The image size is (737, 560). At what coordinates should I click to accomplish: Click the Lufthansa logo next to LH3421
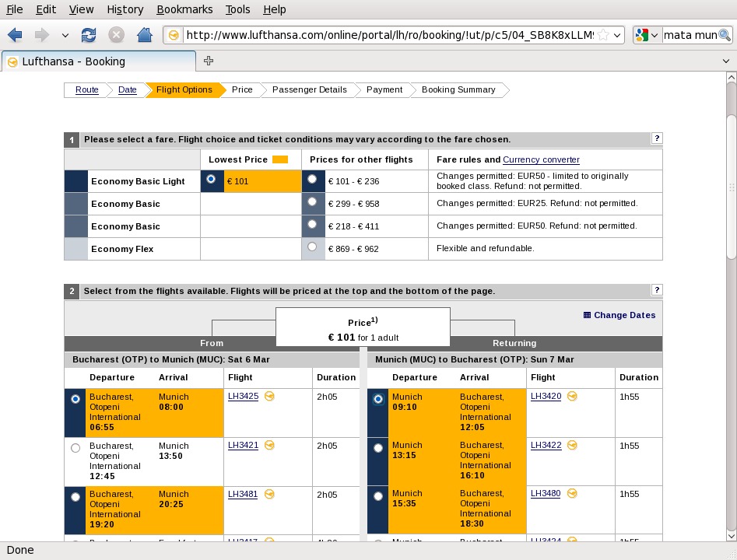tap(269, 445)
